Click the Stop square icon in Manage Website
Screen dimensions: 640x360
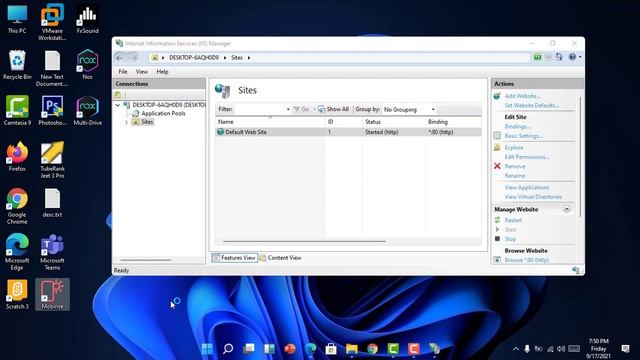pyautogui.click(x=497, y=239)
